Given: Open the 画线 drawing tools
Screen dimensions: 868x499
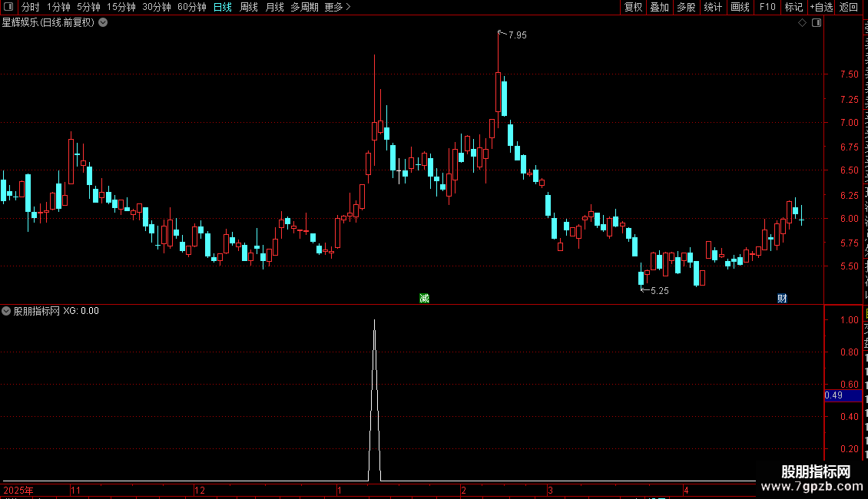Looking at the screenshot, I should (740, 7).
